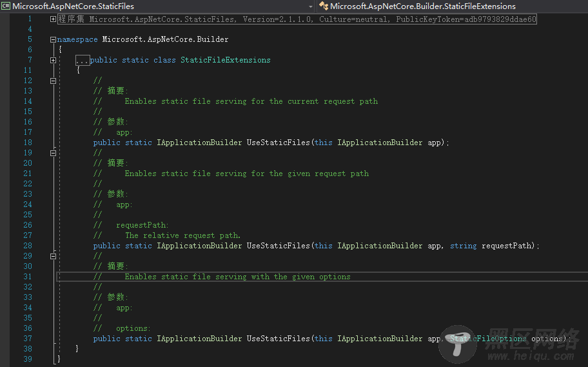588x367 pixels.
Task: Click UseStaticFiles method name on line 18
Action: [x=279, y=143]
